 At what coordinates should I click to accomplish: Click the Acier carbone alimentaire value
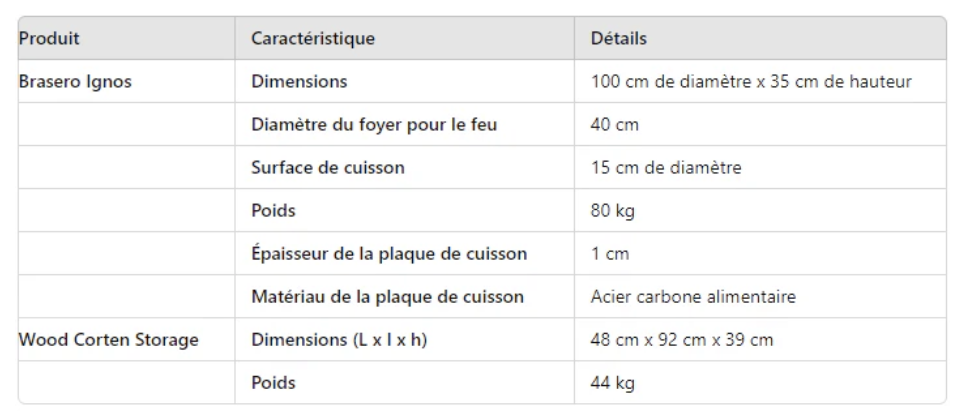[x=693, y=297]
